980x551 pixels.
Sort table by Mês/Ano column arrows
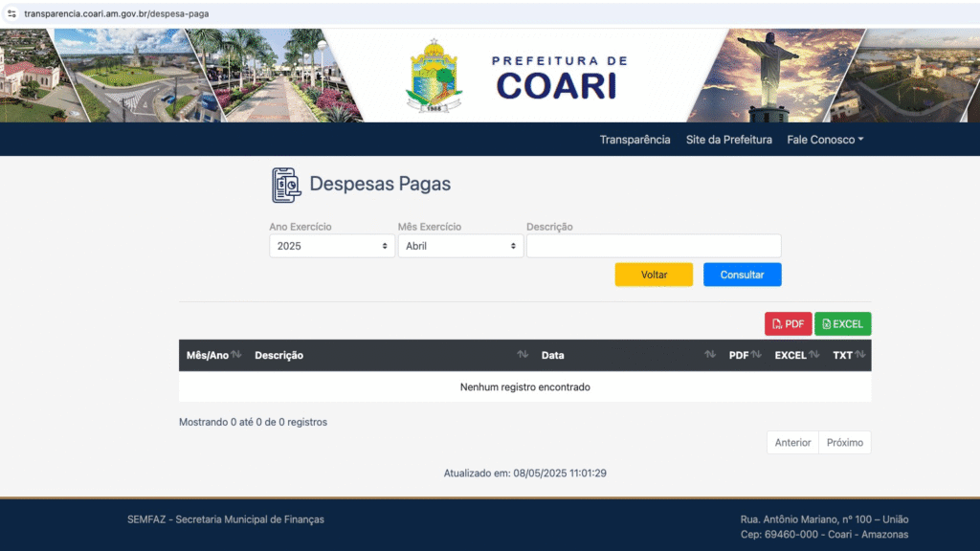(x=235, y=354)
